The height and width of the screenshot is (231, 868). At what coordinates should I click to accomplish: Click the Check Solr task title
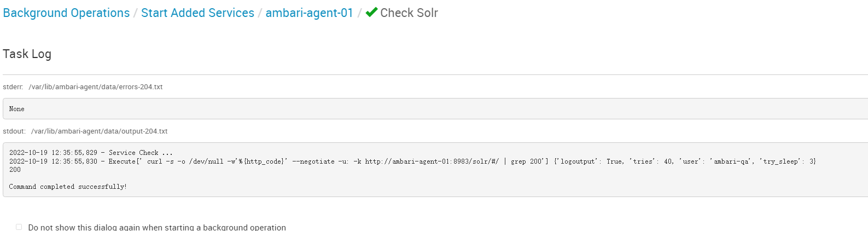(x=409, y=13)
